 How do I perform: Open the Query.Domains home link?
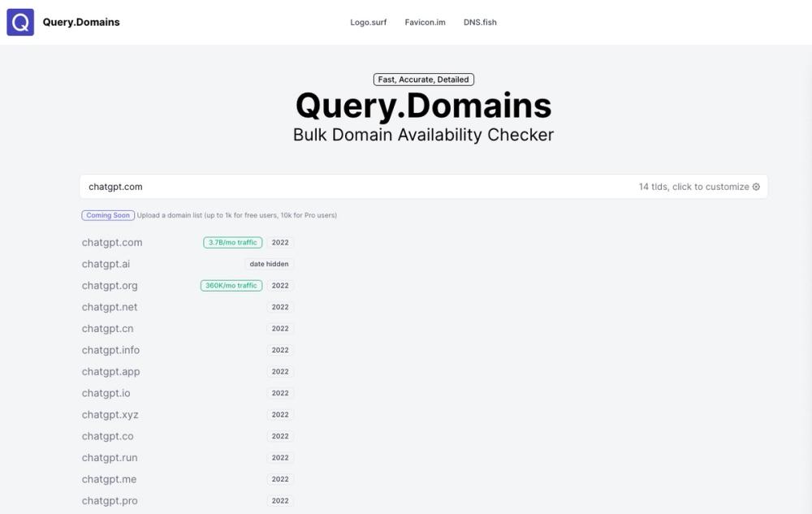pyautogui.click(x=81, y=22)
